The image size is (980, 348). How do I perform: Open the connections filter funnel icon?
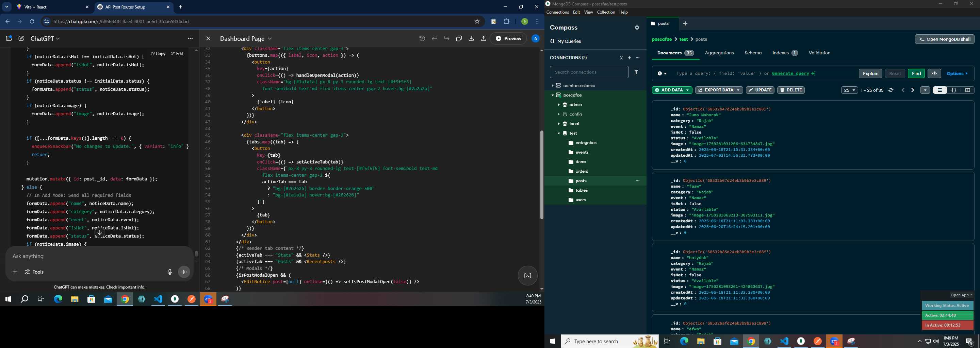[636, 72]
